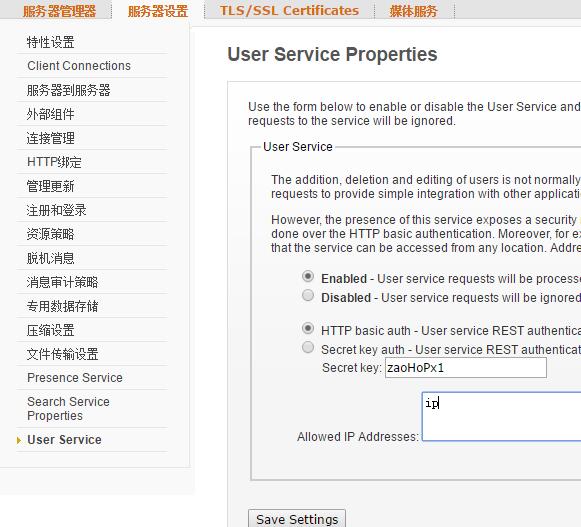The image size is (581, 527).
Task: Click the Allowed IP Addresses text area
Action: [502, 416]
